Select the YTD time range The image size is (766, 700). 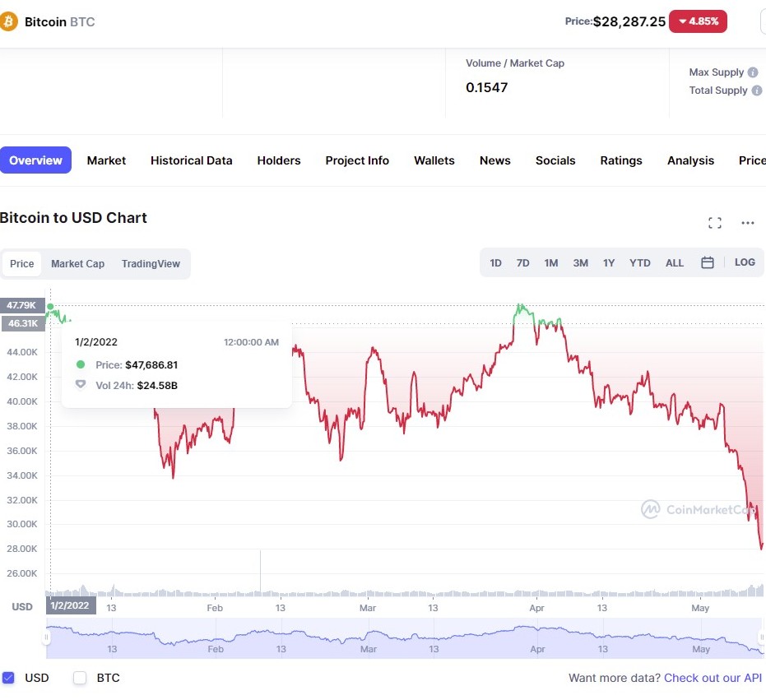coord(639,263)
